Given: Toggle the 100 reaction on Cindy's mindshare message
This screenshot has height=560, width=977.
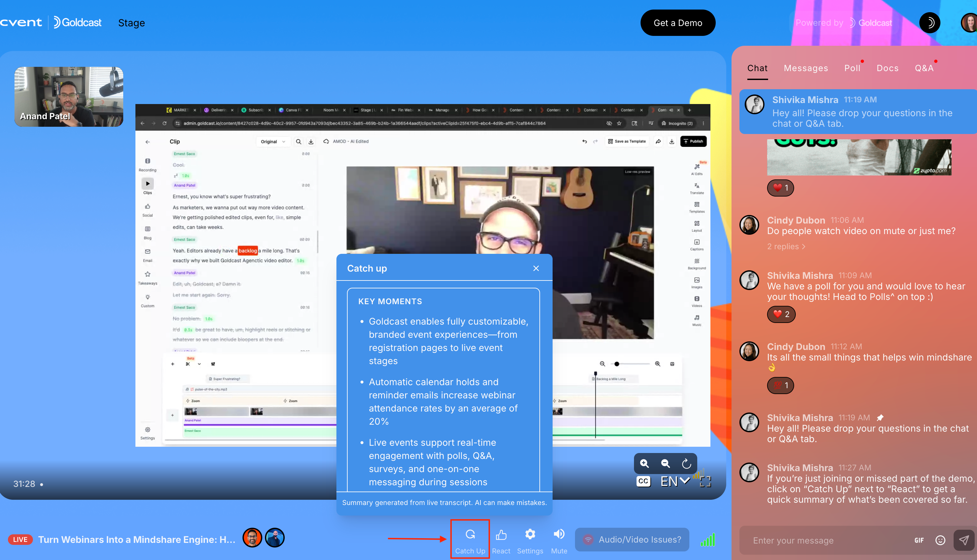Looking at the screenshot, I should coord(780,386).
